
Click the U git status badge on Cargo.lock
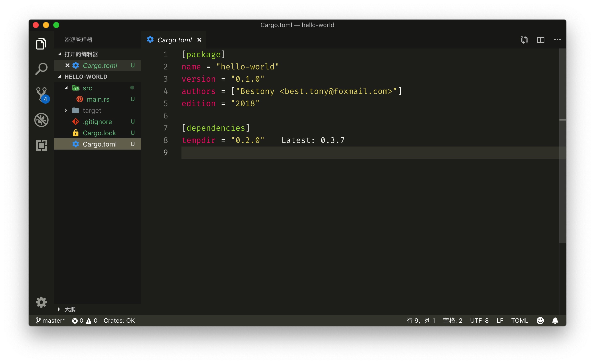coord(133,133)
